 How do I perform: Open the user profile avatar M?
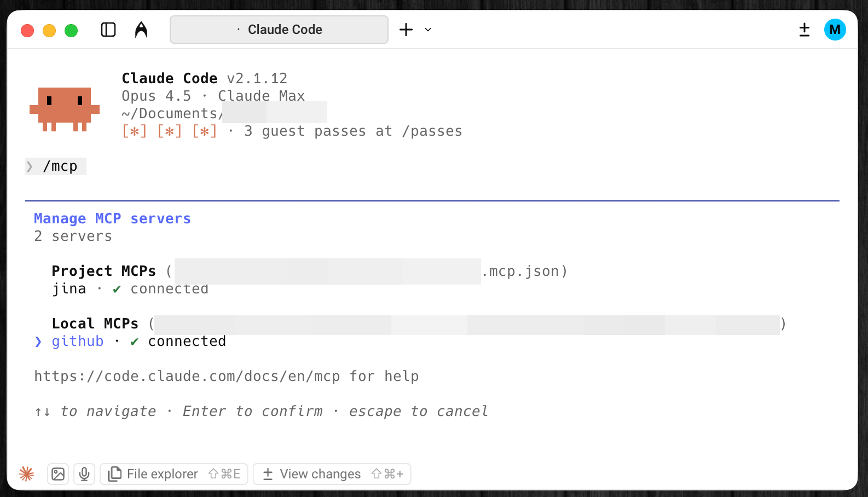[x=835, y=30]
